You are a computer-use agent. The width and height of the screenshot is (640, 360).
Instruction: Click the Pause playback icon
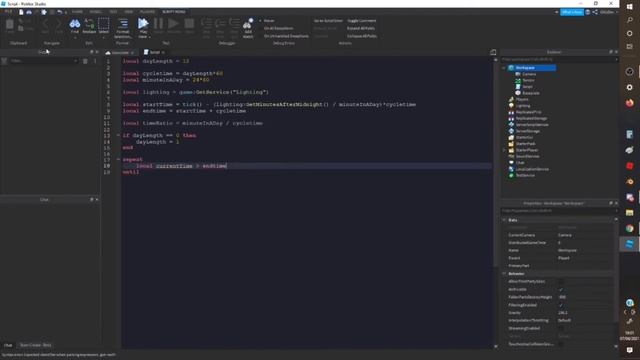(x=158, y=24)
